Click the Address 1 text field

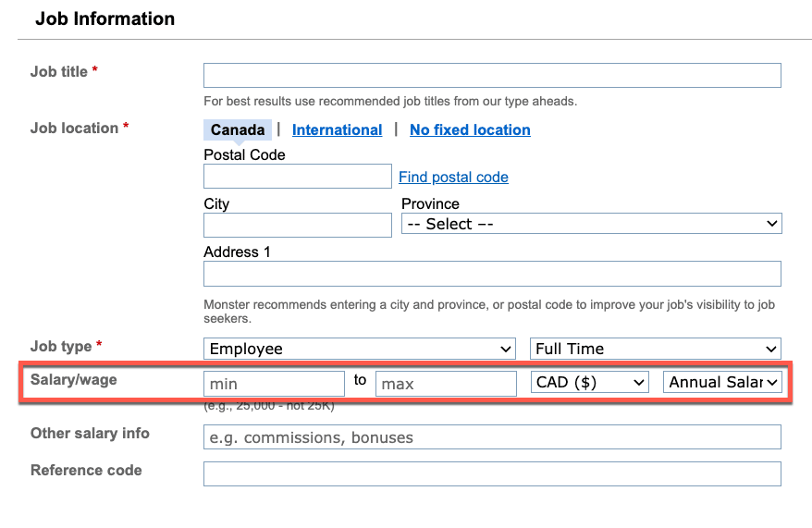click(x=492, y=274)
